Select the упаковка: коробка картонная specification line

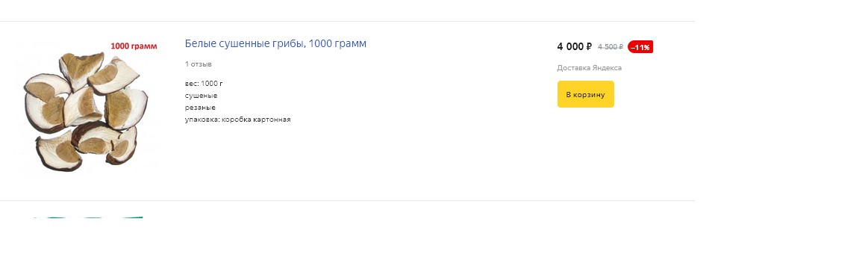coord(237,120)
